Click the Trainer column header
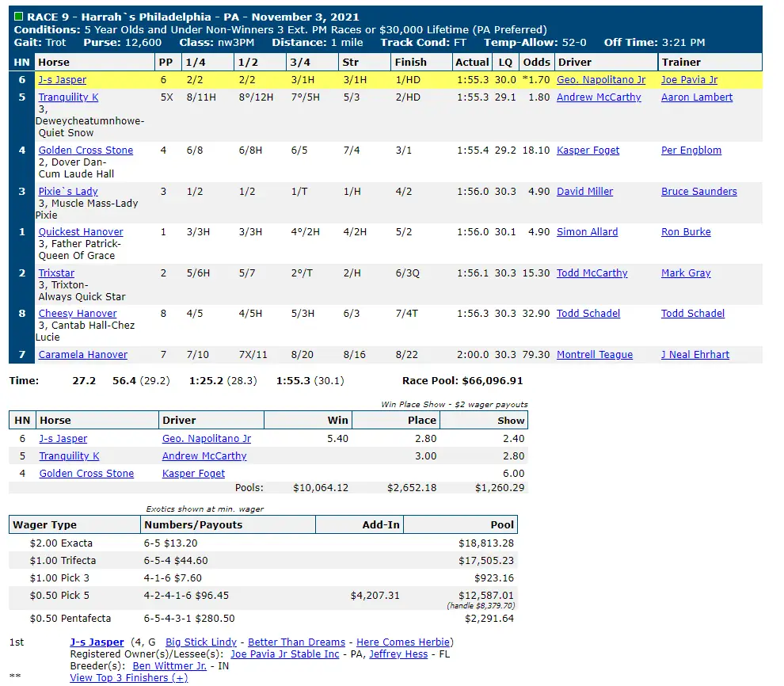 (710, 62)
